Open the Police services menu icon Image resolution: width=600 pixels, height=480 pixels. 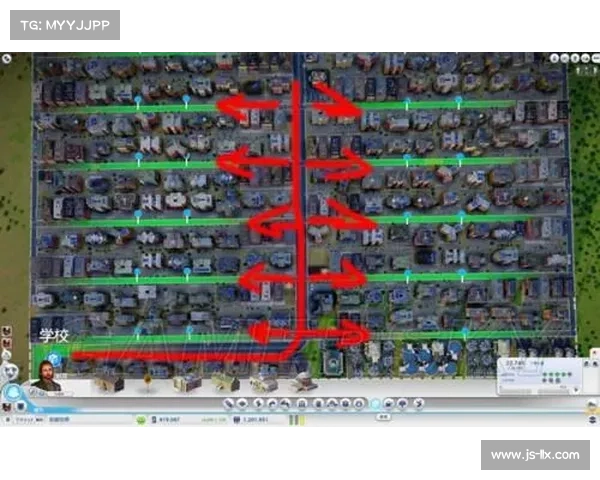click(x=359, y=404)
